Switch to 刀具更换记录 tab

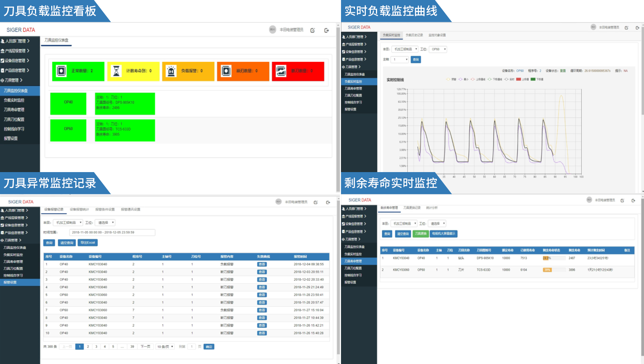412,208
